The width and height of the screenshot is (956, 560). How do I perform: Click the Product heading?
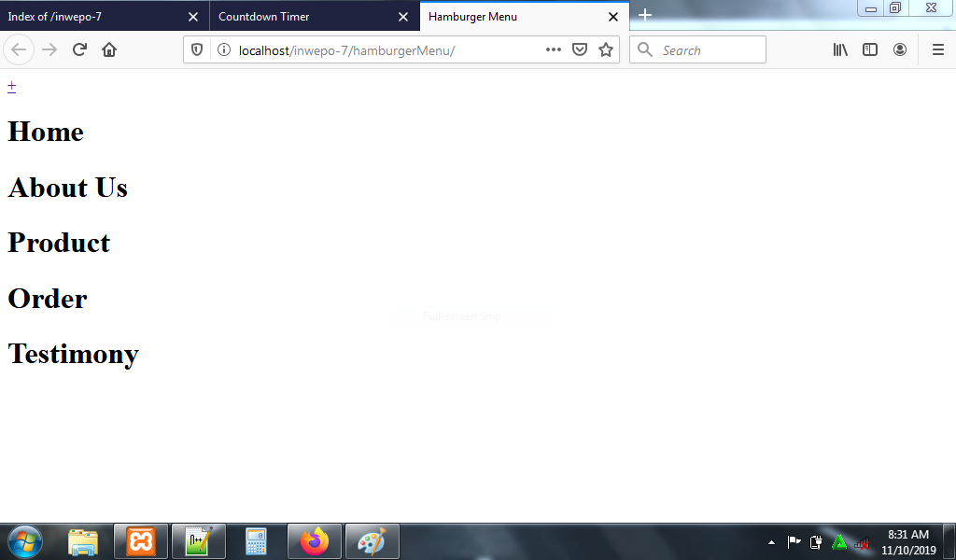tap(59, 243)
